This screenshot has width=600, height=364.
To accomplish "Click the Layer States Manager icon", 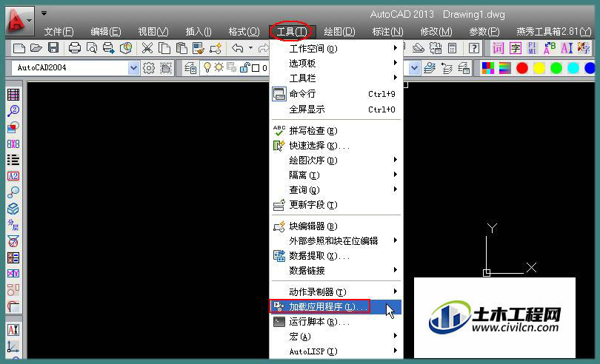I will (464, 69).
